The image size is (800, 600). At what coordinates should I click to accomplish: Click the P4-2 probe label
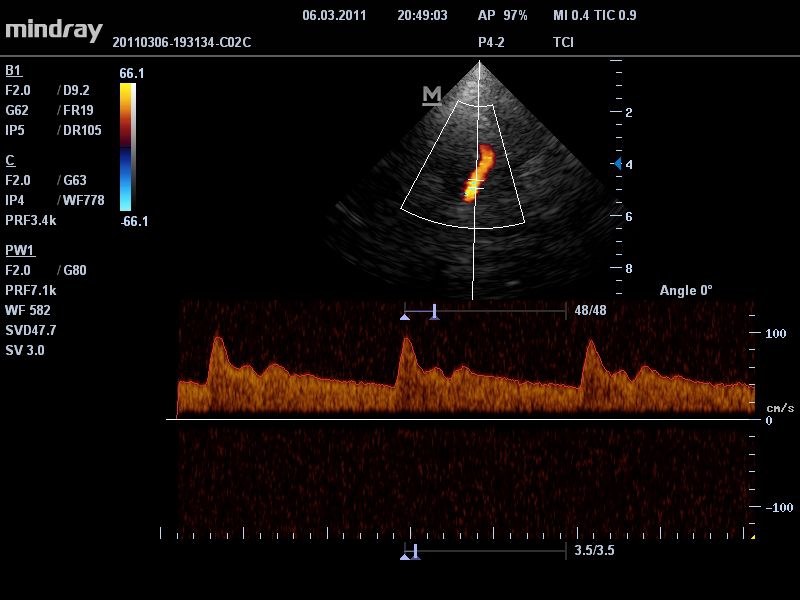(x=491, y=43)
